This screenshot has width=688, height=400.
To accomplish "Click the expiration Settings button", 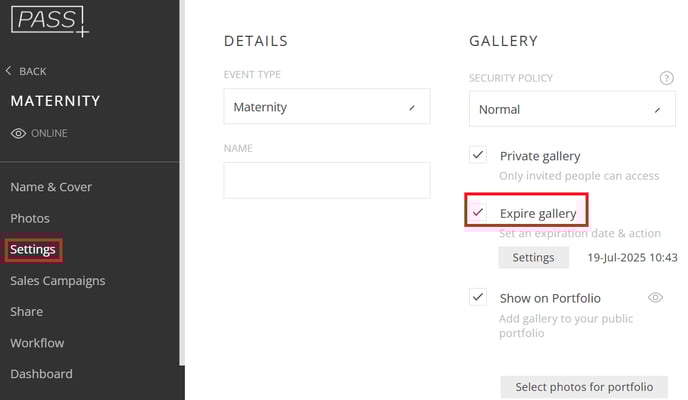I will (x=534, y=257).
